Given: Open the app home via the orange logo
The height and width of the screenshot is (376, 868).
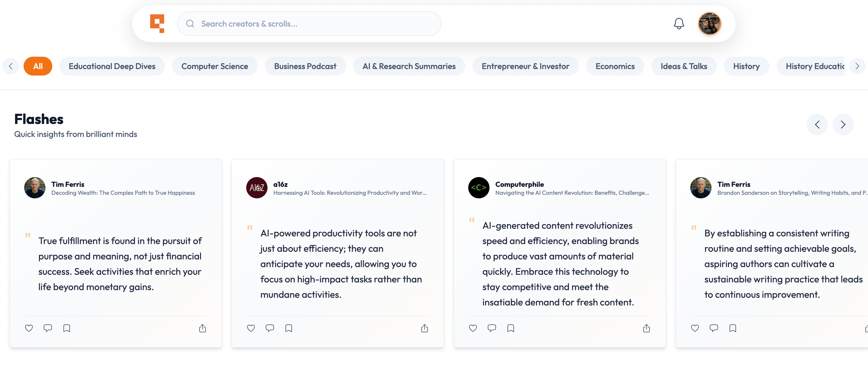Looking at the screenshot, I should tap(157, 24).
